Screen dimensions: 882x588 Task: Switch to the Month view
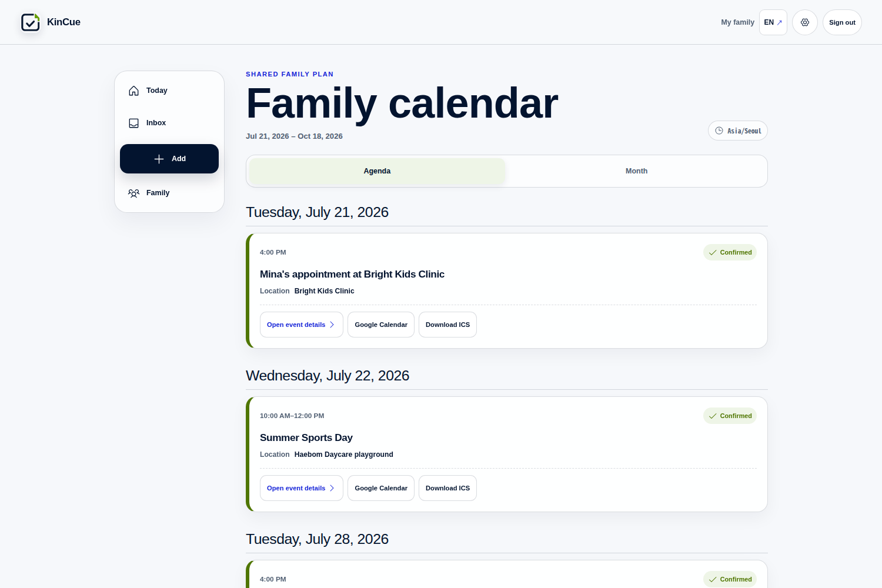coord(636,171)
